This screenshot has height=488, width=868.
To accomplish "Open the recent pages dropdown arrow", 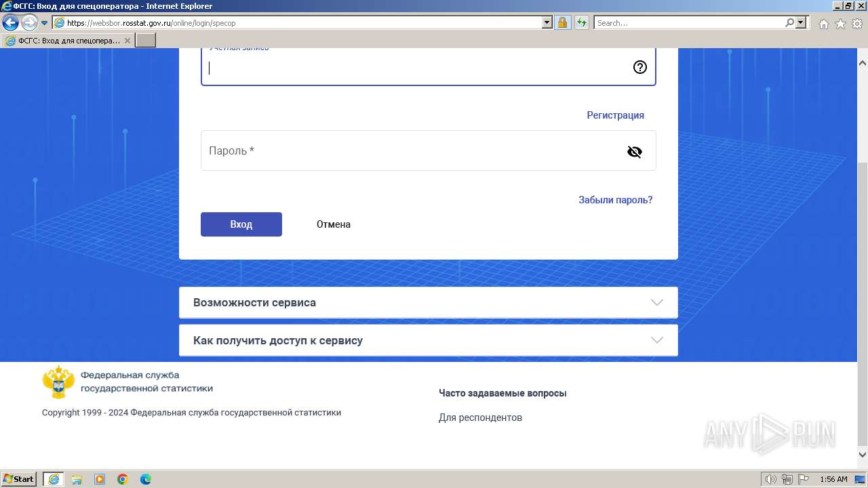I will point(45,22).
